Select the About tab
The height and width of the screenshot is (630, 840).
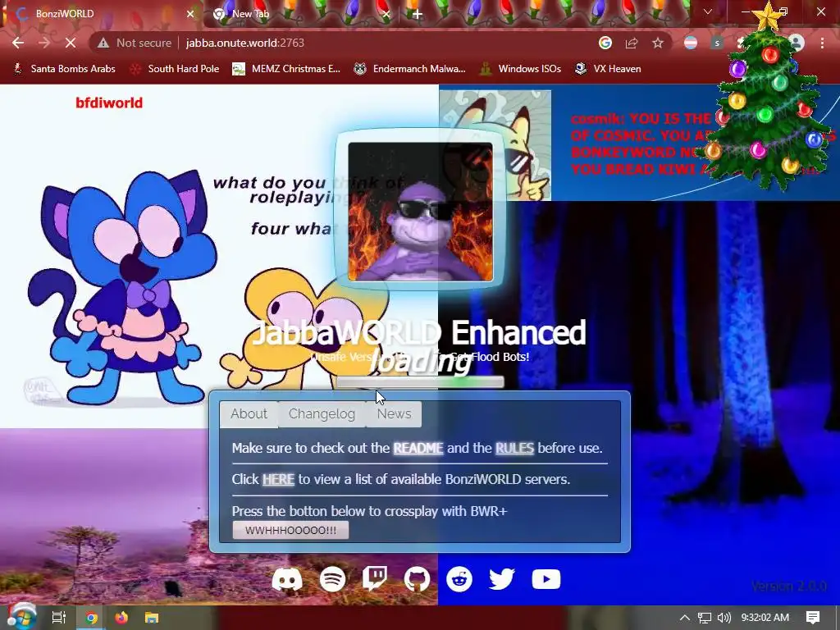click(249, 413)
